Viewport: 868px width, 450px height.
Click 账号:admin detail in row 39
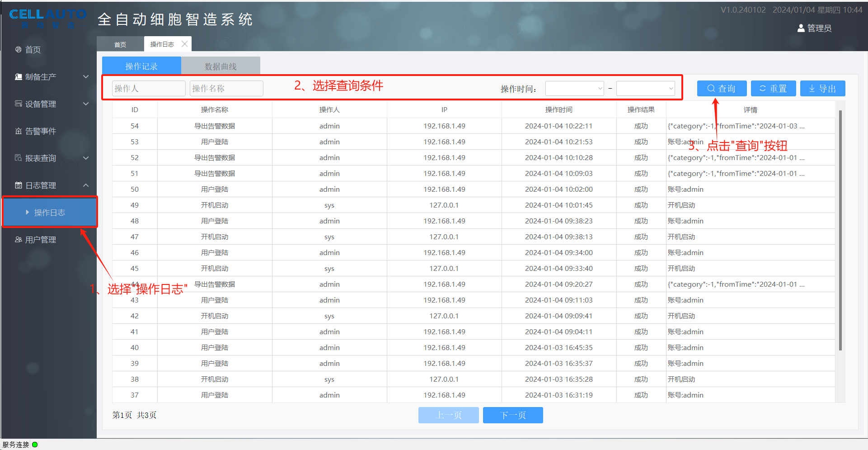pos(685,363)
